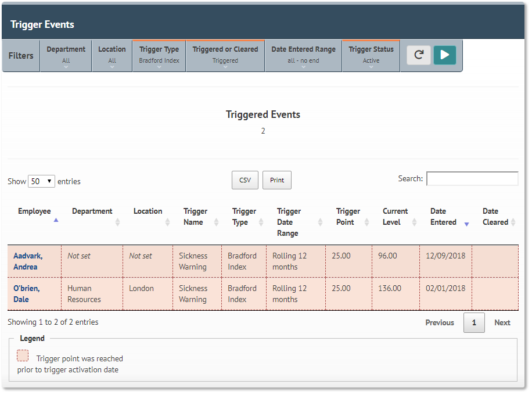Select the Filters tab

20,55
